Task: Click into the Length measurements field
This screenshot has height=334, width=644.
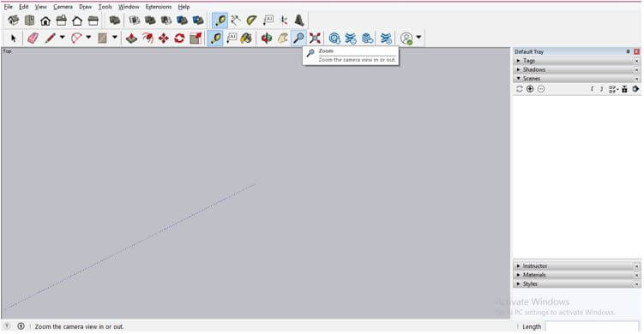Action: [x=593, y=326]
